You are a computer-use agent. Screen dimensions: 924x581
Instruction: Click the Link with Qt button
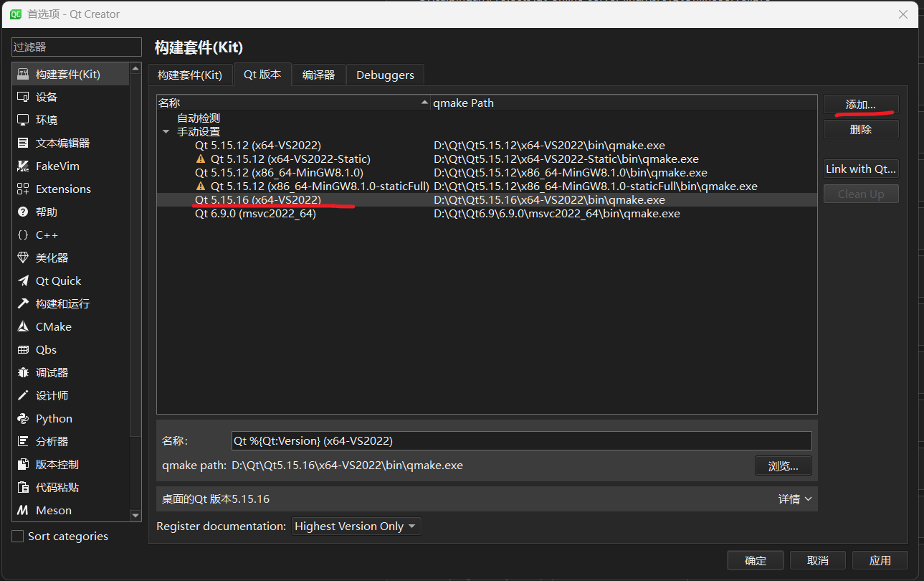pos(860,169)
